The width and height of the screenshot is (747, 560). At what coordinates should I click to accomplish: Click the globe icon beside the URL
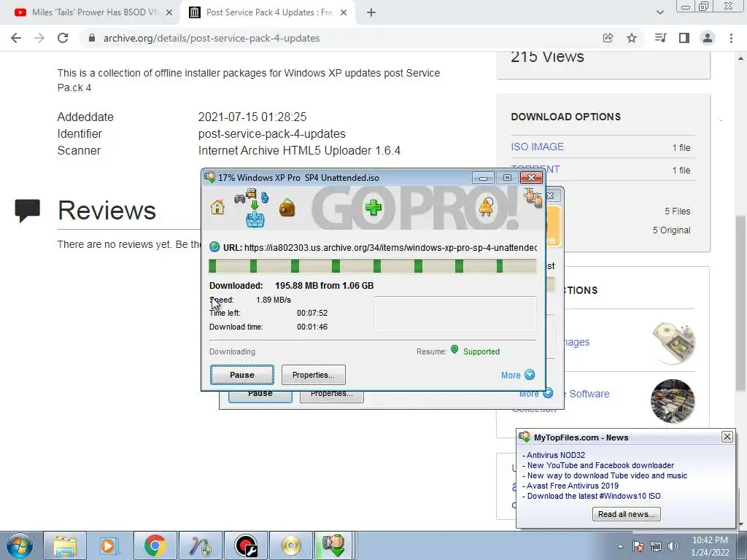click(x=214, y=246)
